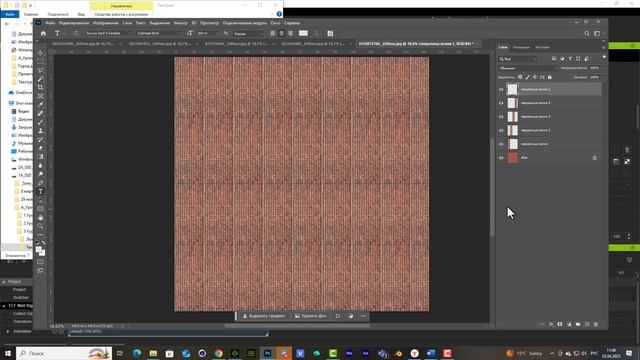640x360 pixels.
Task: Open the font size dropdown
Action: point(208,33)
